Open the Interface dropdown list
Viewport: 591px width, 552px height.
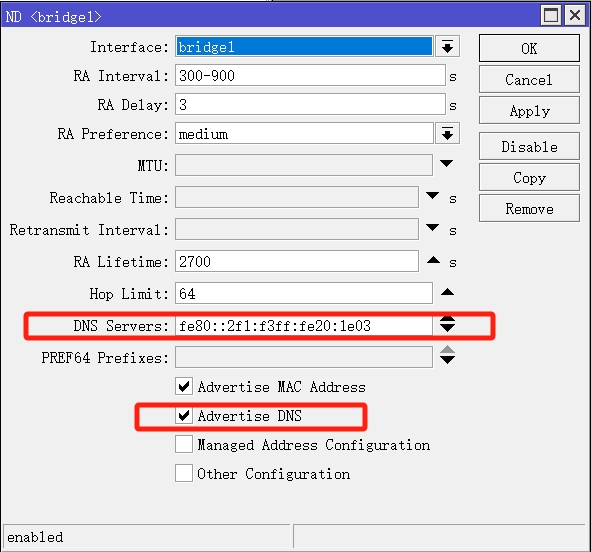(x=447, y=47)
